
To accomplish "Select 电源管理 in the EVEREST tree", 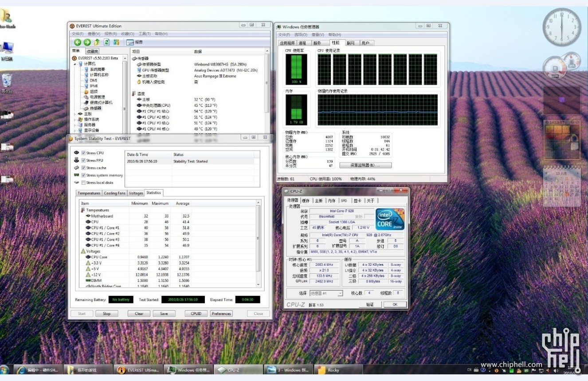I will (x=98, y=97).
